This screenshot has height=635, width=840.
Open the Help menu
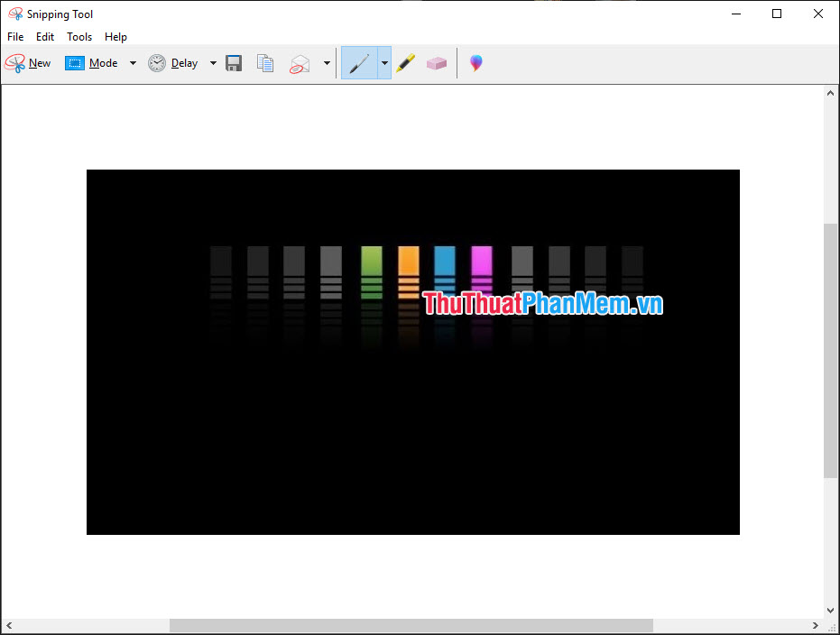(115, 36)
